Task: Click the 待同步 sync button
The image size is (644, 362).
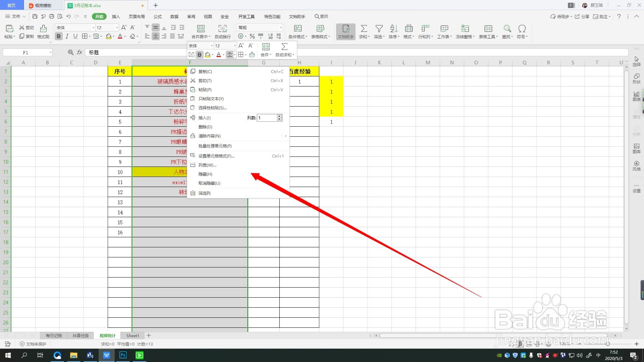Action: [x=560, y=16]
